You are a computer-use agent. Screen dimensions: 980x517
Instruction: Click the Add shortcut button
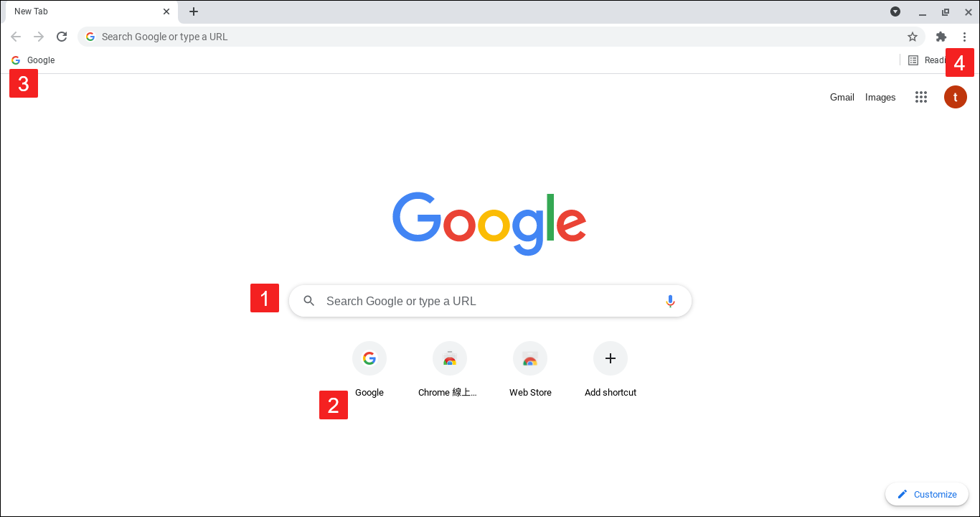[x=611, y=370]
